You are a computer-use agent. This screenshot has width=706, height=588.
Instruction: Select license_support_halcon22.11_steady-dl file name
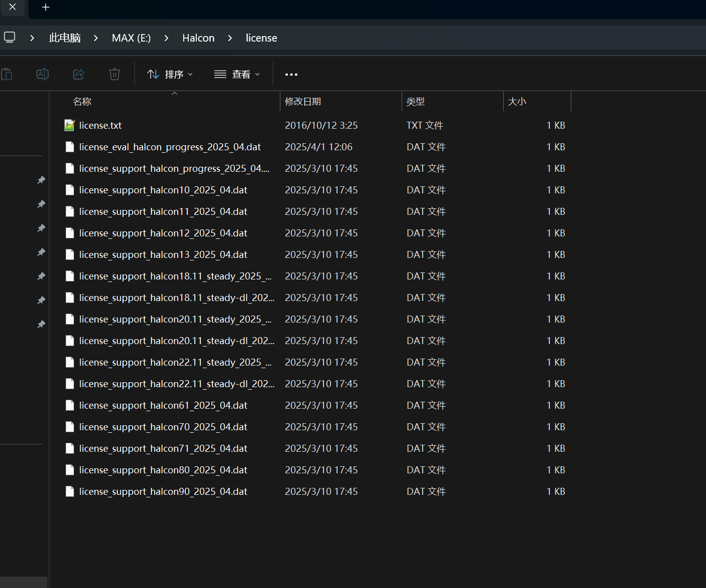pyautogui.click(x=177, y=384)
